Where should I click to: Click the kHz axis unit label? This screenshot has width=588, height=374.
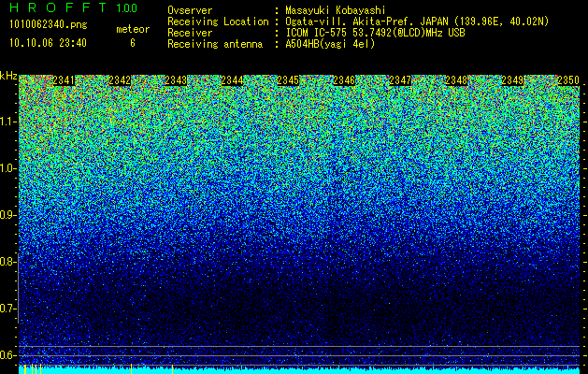pos(8,76)
